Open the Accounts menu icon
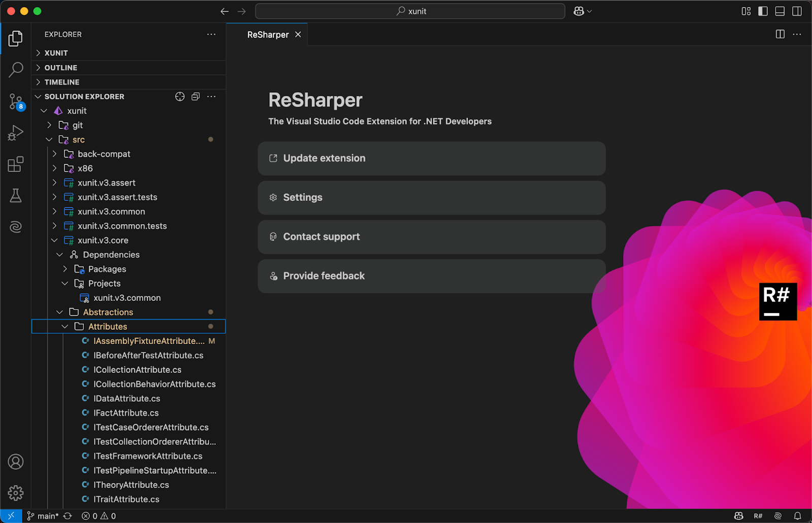This screenshot has width=812, height=523. 15,462
